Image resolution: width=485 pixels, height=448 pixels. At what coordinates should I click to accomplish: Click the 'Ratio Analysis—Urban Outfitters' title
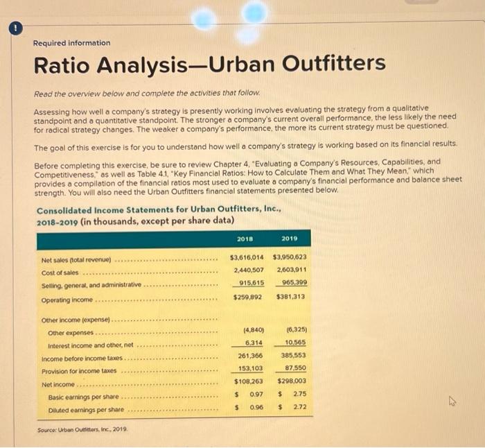[210, 64]
